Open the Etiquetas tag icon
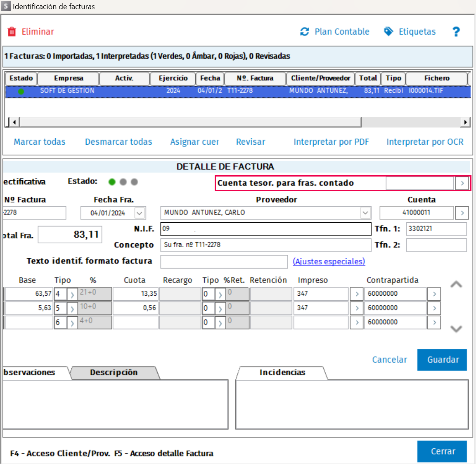The height and width of the screenshot is (464, 476). tap(388, 31)
